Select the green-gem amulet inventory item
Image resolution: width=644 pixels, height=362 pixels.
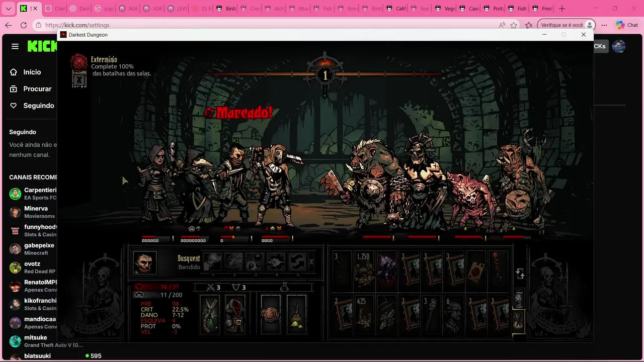click(386, 315)
